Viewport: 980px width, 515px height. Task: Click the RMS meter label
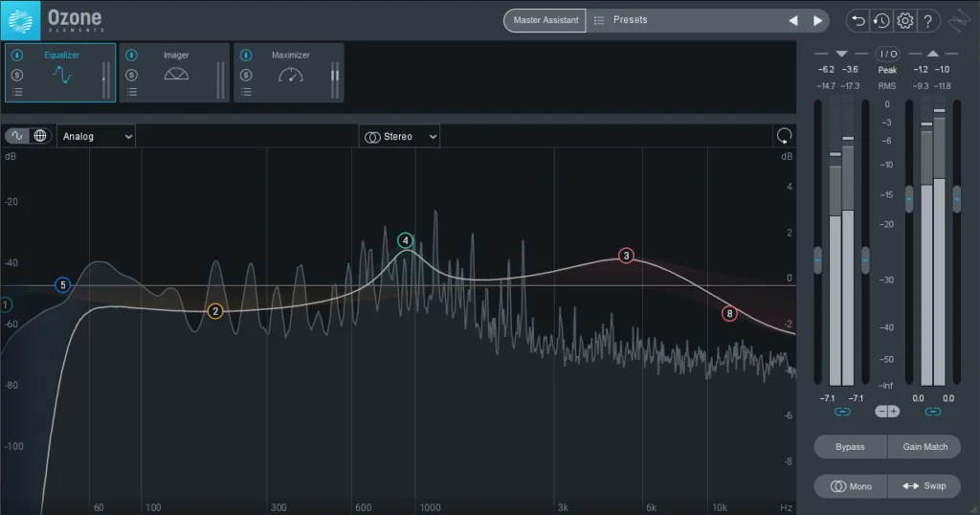click(x=887, y=85)
